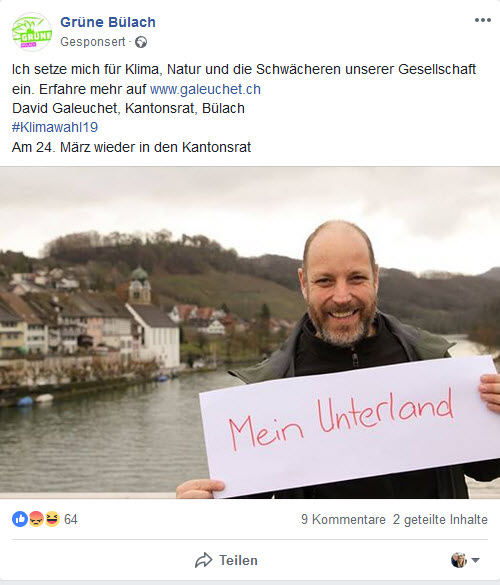Expand the profile selector dropdown arrow
Screen dimensions: 500x585
click(x=475, y=560)
